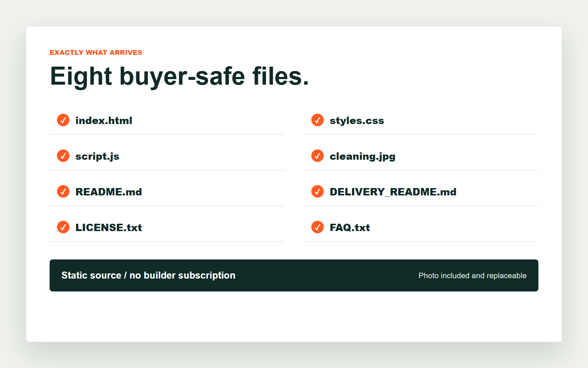The height and width of the screenshot is (368, 588).
Task: Select the DELIVERY_README.md file name
Action: click(x=393, y=192)
